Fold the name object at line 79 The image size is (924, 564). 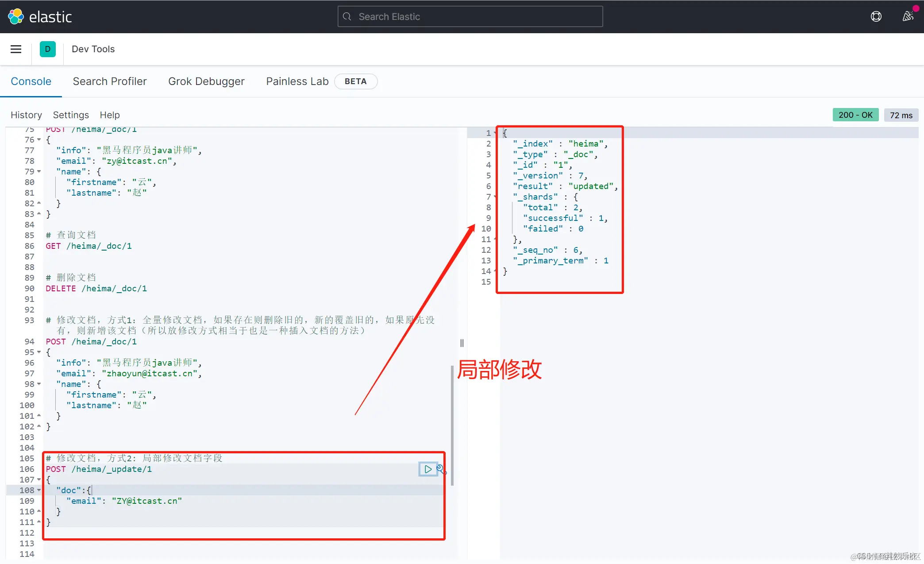39,172
